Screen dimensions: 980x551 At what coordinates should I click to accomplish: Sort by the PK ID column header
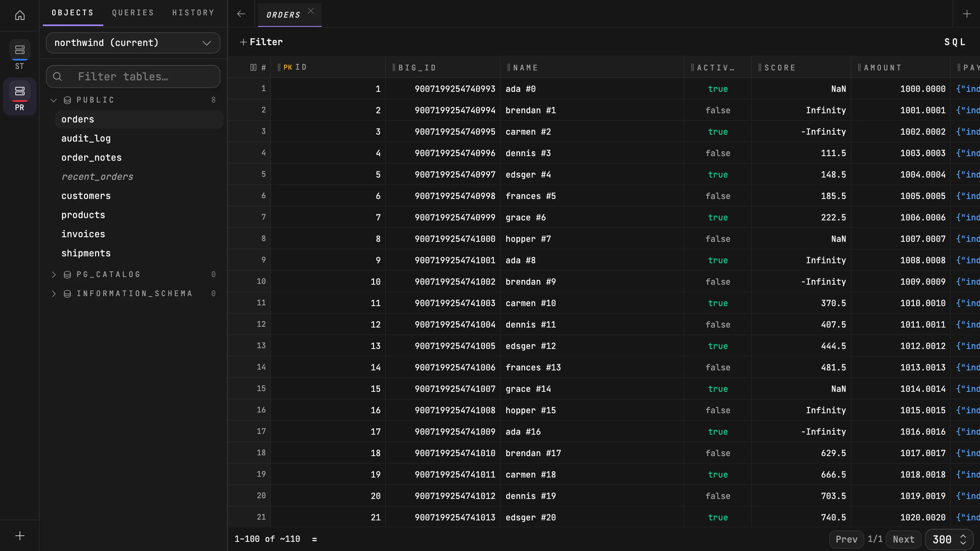coord(328,67)
